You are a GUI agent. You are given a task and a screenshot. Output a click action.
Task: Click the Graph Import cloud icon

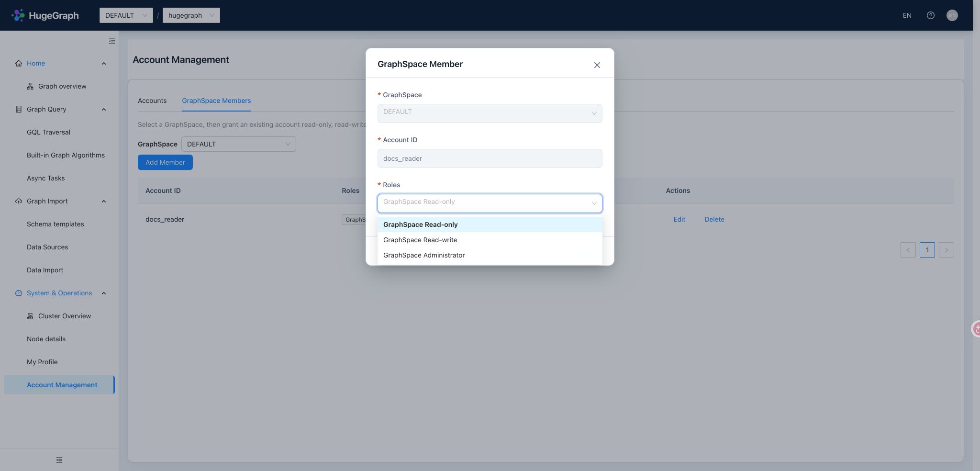[x=19, y=201]
